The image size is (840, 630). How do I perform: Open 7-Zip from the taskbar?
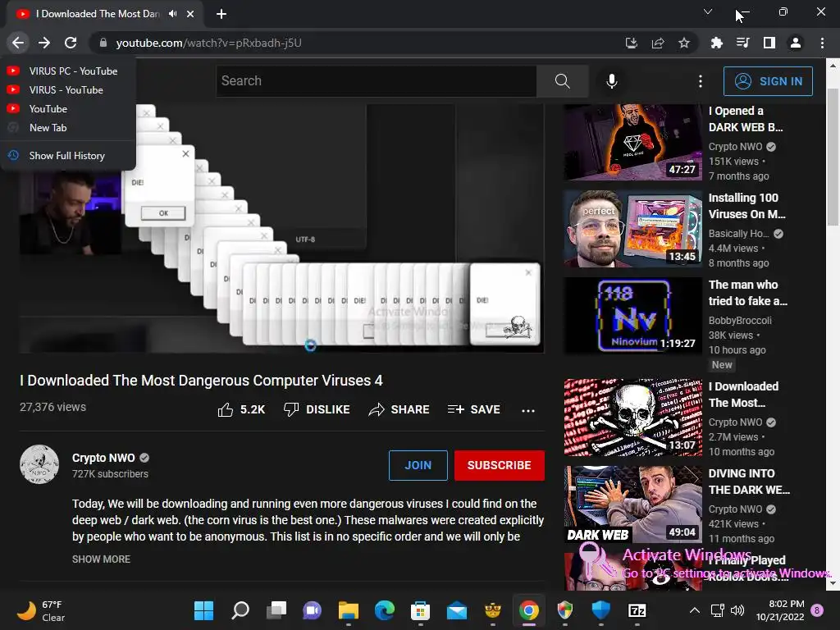point(637,610)
